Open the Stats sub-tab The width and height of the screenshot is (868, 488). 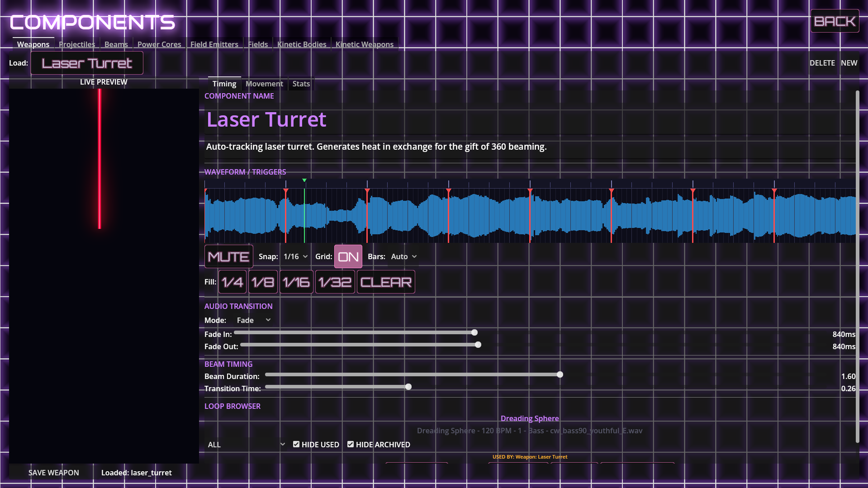301,84
